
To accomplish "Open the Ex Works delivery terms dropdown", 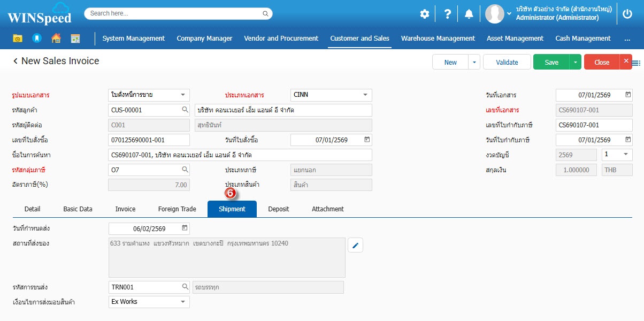I will [183, 302].
